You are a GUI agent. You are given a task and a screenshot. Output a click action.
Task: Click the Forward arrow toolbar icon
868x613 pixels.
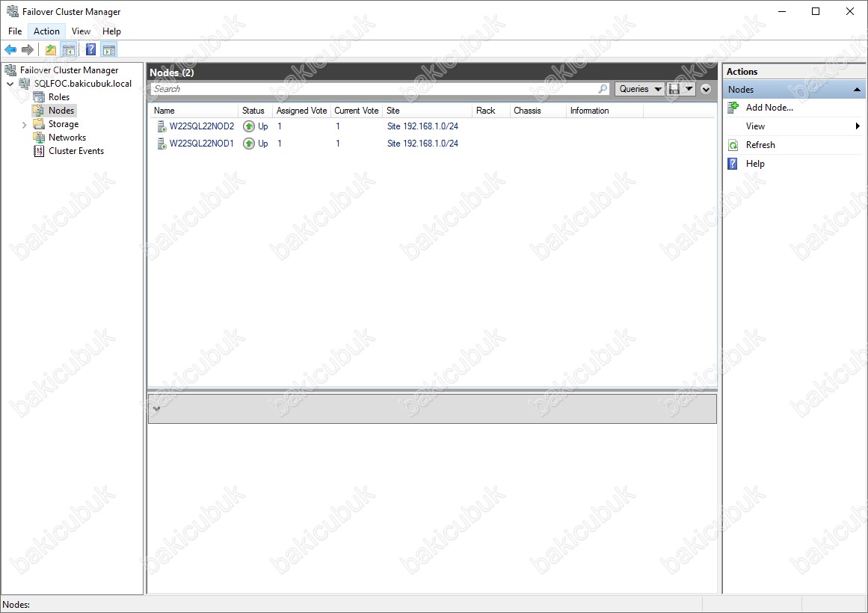[x=28, y=50]
